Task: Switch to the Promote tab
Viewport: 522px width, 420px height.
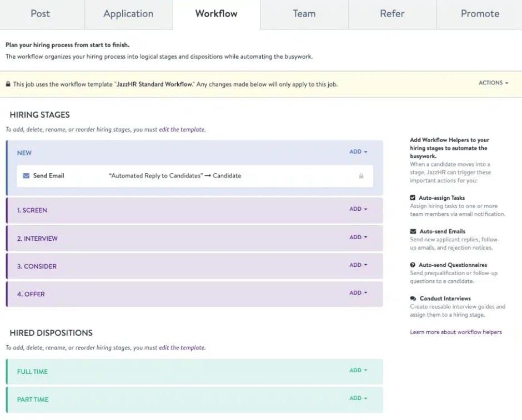Action: (x=480, y=14)
